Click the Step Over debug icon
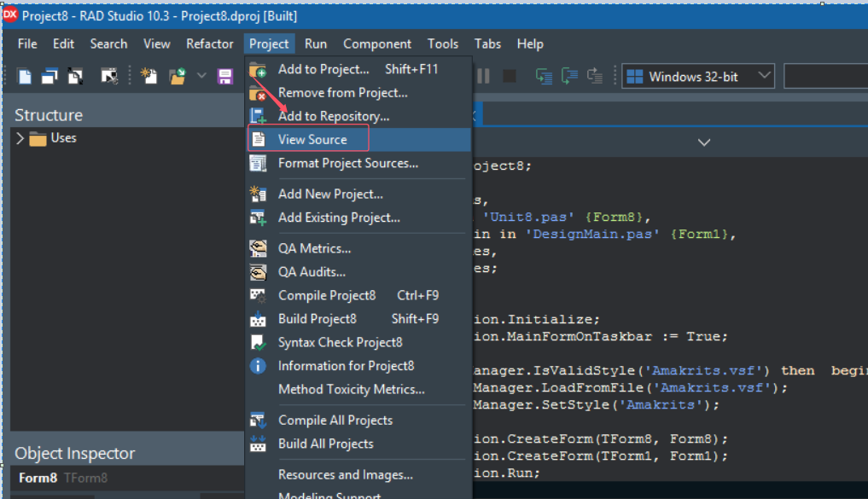 tap(569, 76)
